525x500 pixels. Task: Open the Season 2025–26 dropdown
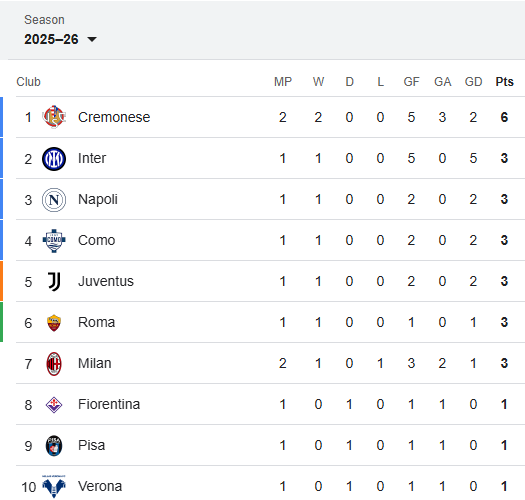click(60, 39)
